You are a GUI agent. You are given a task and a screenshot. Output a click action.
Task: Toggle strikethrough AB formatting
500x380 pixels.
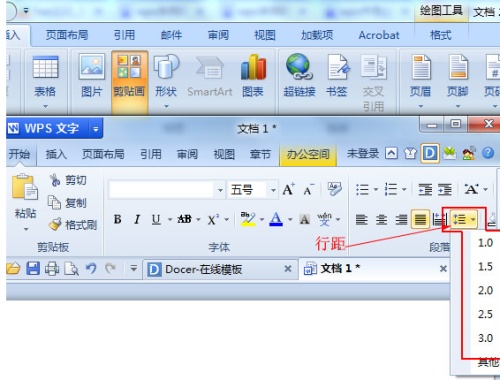(184, 219)
